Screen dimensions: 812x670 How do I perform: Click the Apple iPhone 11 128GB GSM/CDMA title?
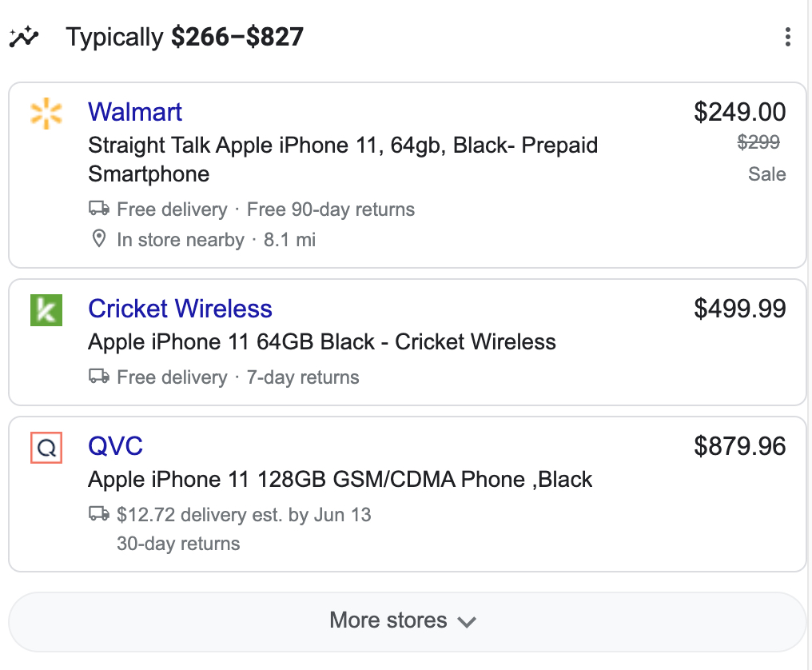(x=340, y=480)
